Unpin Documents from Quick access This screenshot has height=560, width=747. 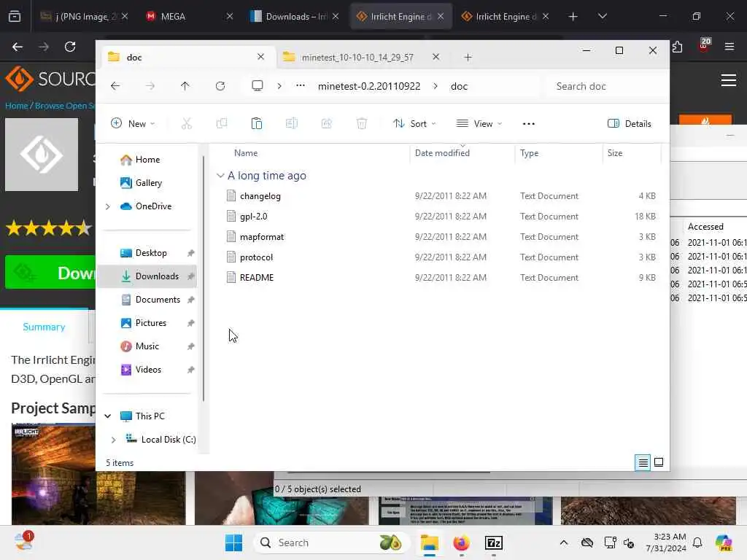tap(190, 300)
